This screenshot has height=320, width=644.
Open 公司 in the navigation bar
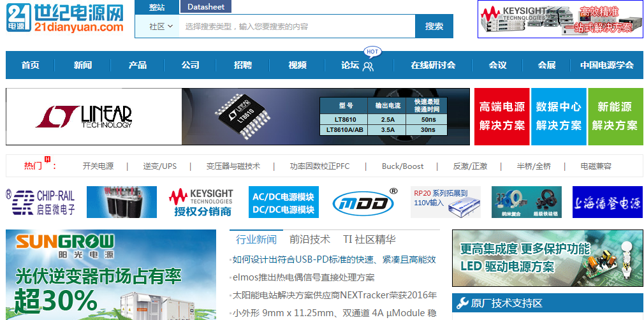tap(190, 65)
